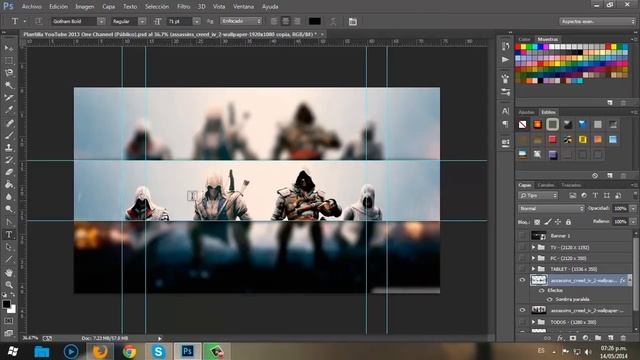Image resolution: width=640 pixels, height=360 pixels.
Task: Select the Crop tool
Action: point(9,98)
